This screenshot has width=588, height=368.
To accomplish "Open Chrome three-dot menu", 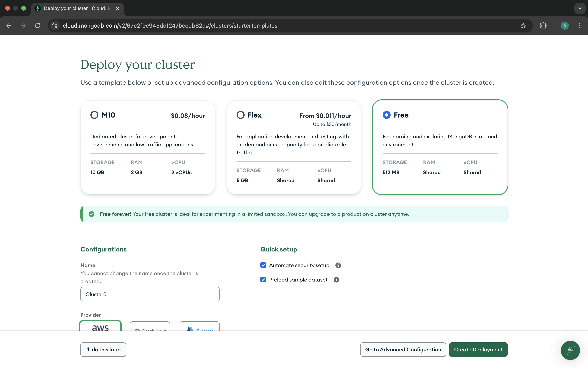I will click(x=579, y=26).
